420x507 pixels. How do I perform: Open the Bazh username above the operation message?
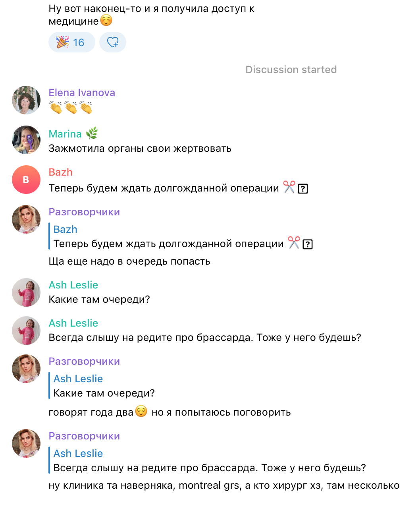click(61, 172)
